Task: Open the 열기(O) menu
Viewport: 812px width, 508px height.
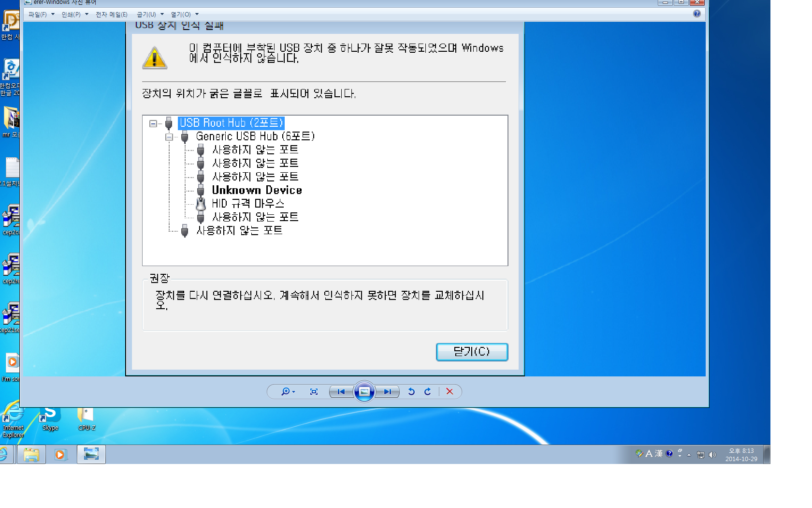Action: tap(185, 15)
